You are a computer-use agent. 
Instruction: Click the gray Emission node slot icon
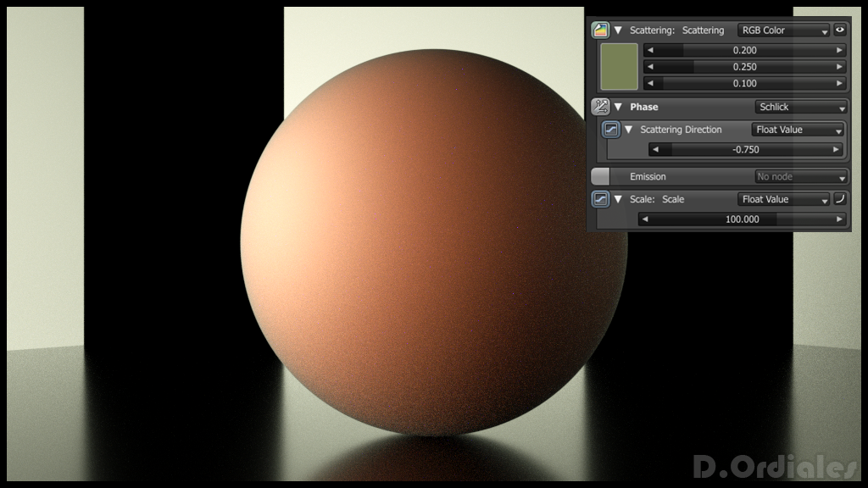point(600,176)
